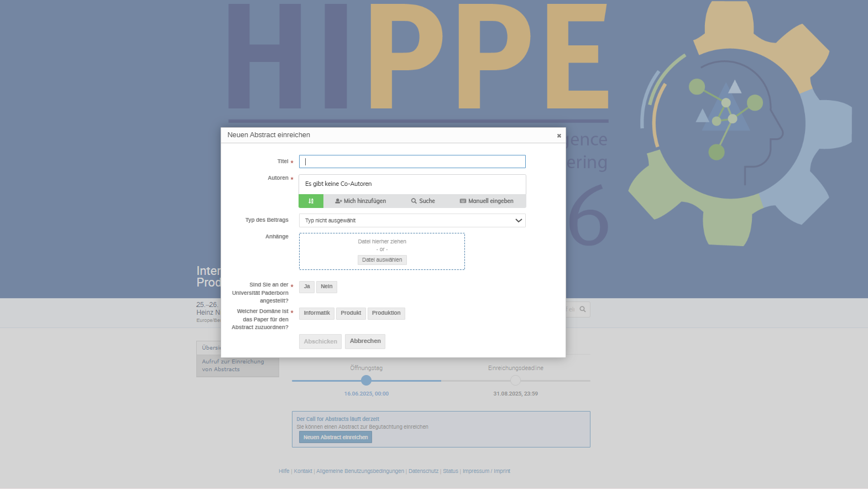Select Nein for Universität Paderborn employment
The height and width of the screenshot is (489, 868).
point(327,287)
